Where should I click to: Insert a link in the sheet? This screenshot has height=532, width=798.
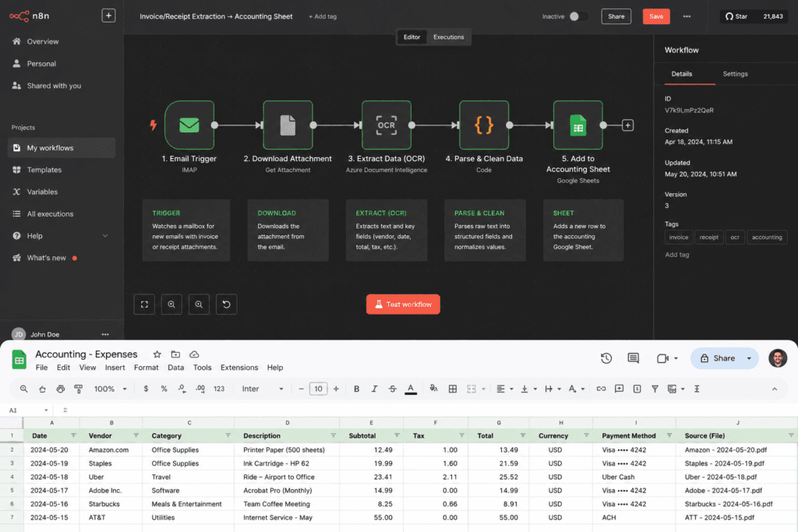pyautogui.click(x=601, y=389)
